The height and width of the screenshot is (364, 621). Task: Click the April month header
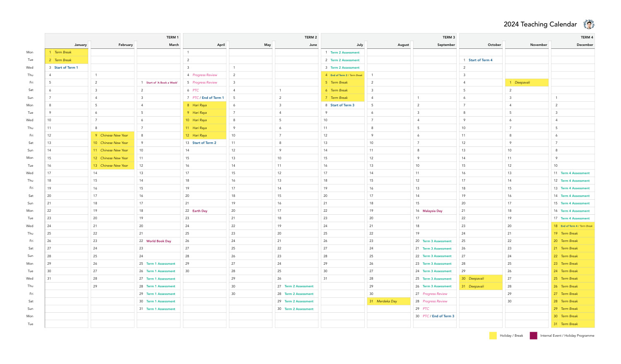point(221,45)
